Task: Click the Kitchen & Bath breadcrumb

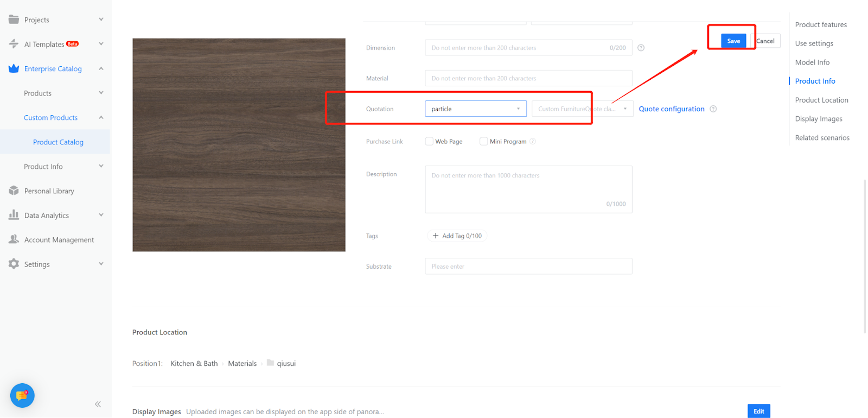Action: [194, 364]
